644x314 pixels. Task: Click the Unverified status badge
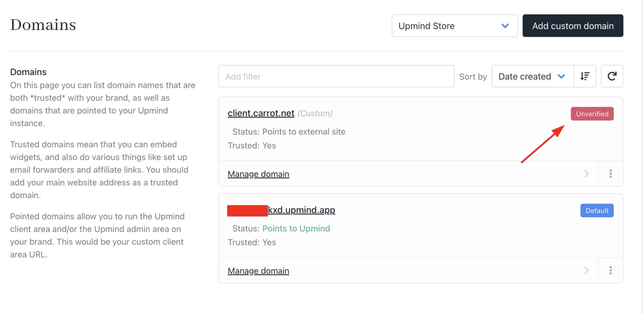pyautogui.click(x=592, y=114)
